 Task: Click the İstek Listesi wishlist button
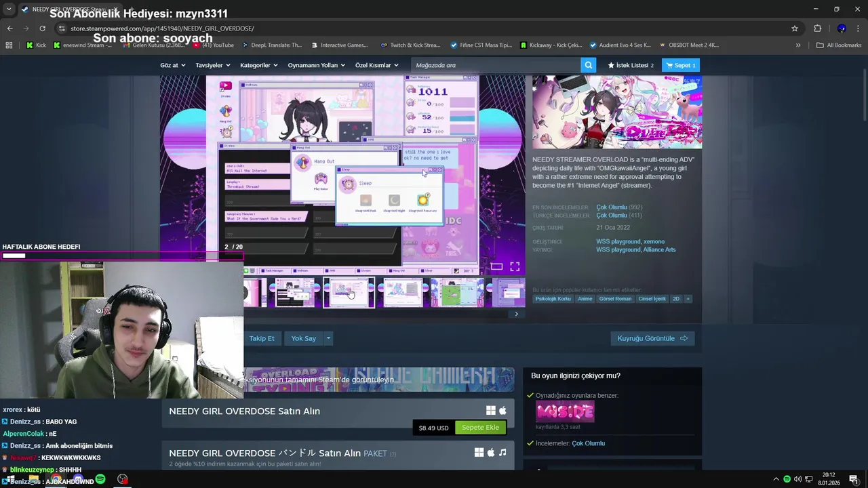click(631, 65)
